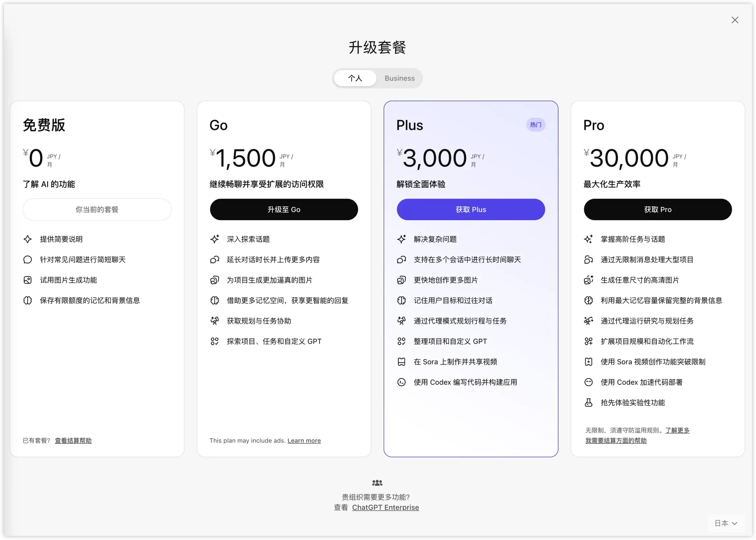756x540 pixels.
Task: Open the 日本 country dropdown
Action: click(x=726, y=523)
